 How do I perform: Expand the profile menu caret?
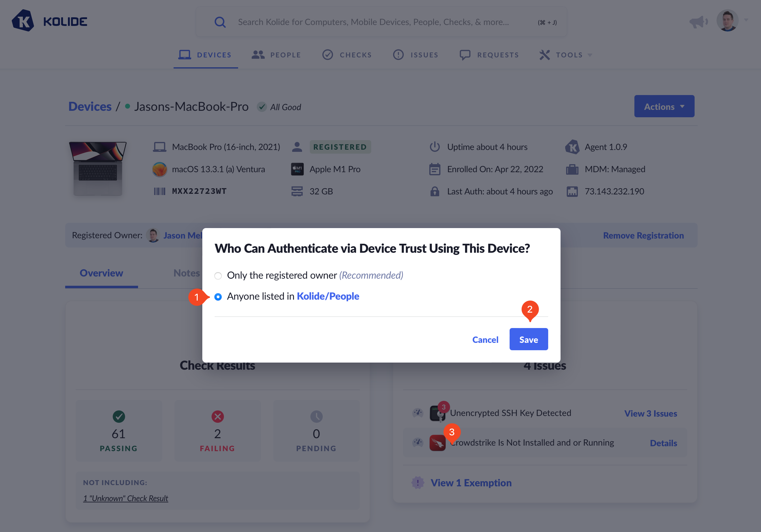[x=746, y=20]
